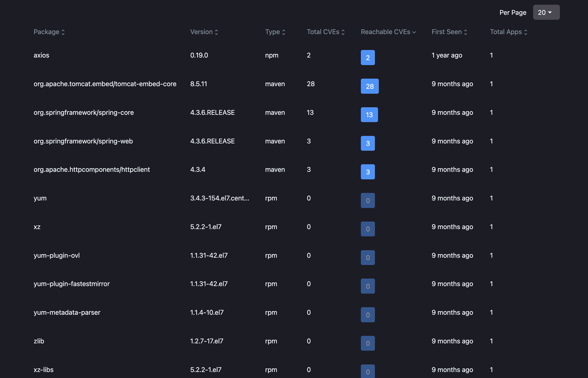Click the reachable CVEs badge showing 3 for spring-web

tap(368, 143)
